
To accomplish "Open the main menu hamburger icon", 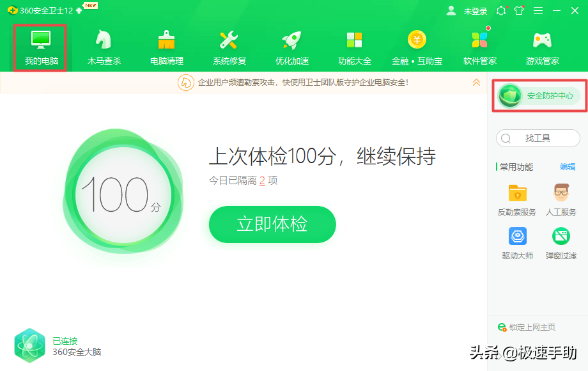I will coord(538,11).
